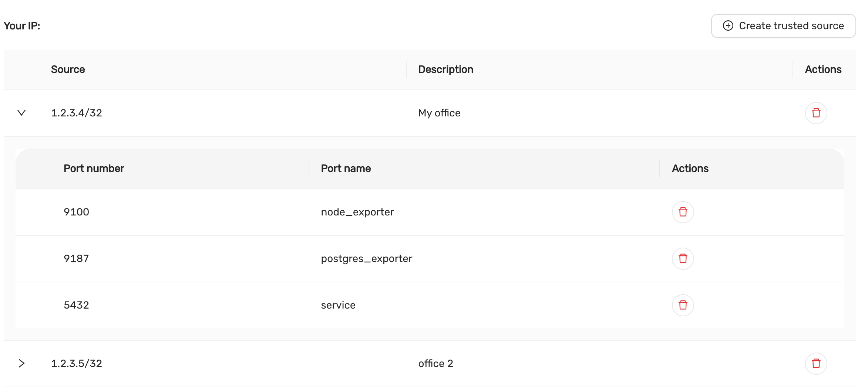The width and height of the screenshot is (868, 391).
Task: Click the Description column header
Action: (x=445, y=69)
